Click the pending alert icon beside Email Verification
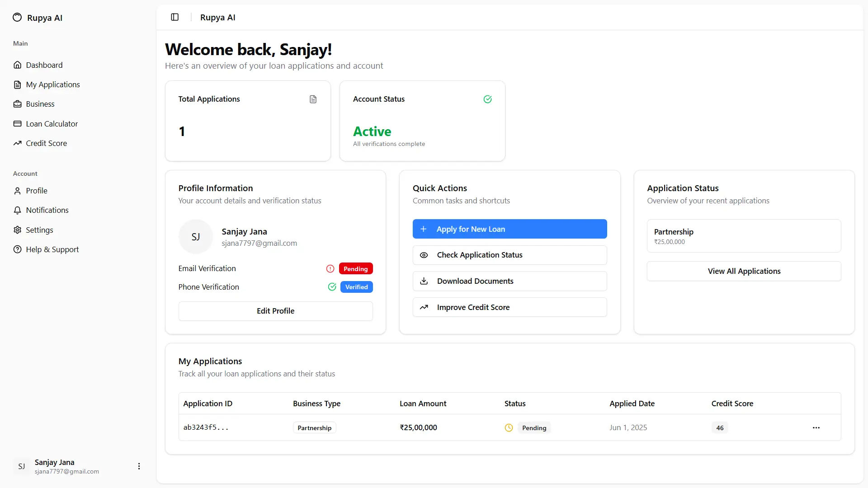 330,268
